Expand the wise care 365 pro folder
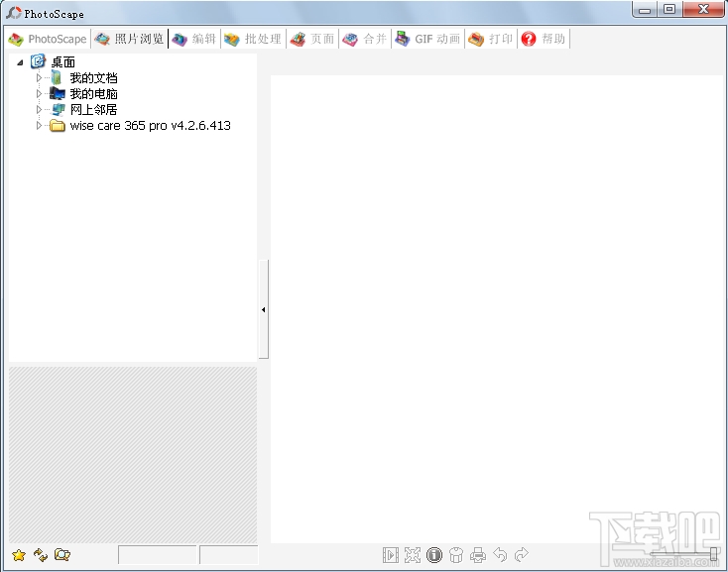 tap(39, 125)
